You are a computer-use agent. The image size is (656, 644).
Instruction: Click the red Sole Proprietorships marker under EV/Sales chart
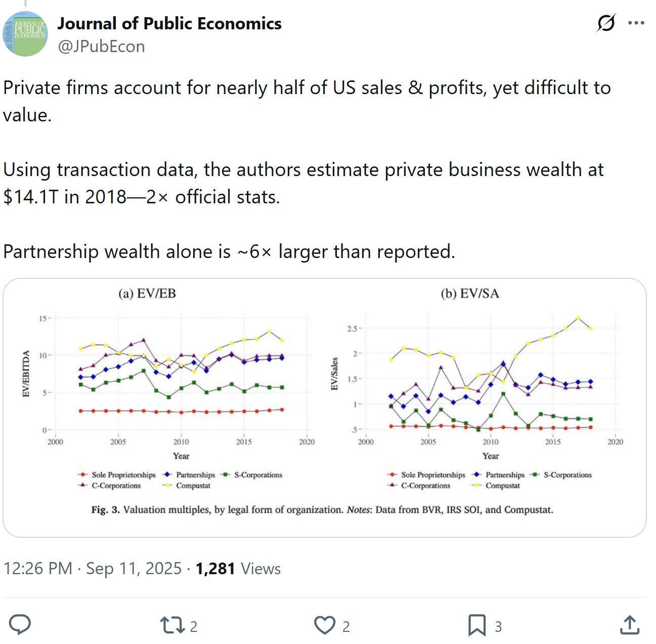pyautogui.click(x=392, y=475)
